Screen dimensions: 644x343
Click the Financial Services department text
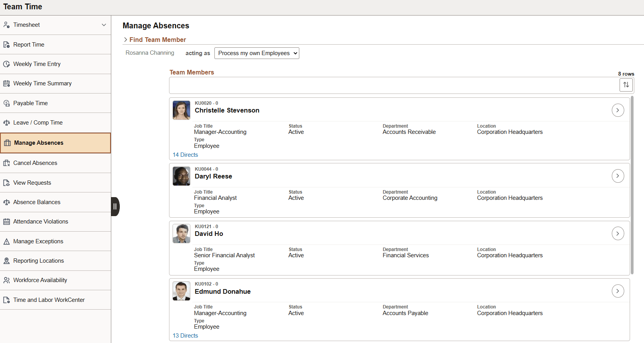coord(406,255)
